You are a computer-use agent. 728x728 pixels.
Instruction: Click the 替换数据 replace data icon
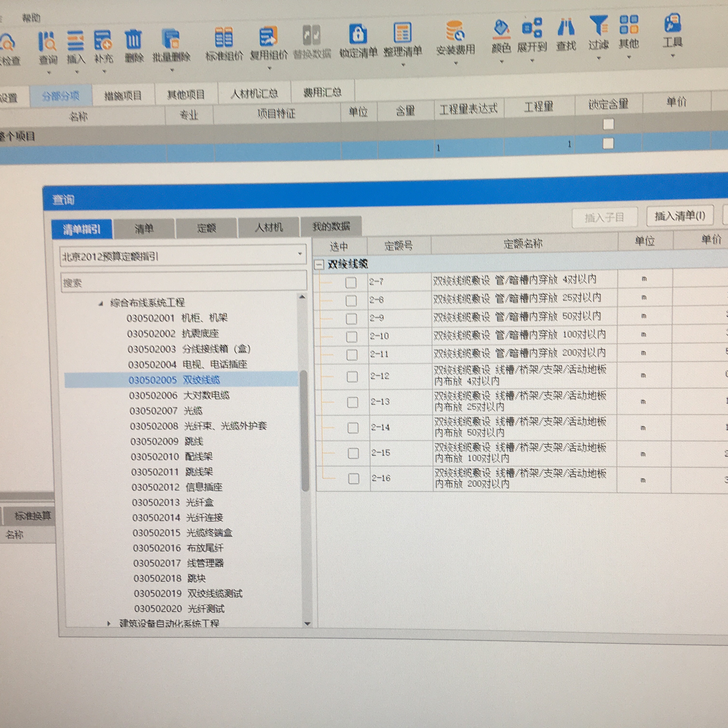coord(312,35)
